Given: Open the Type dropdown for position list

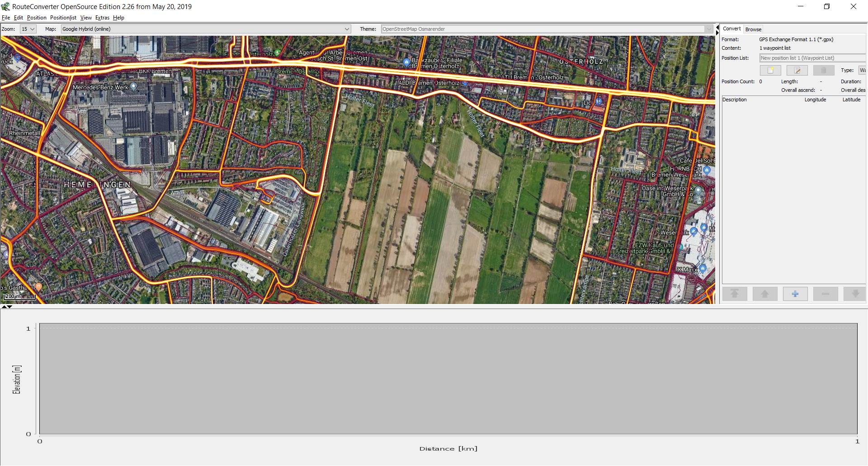Looking at the screenshot, I should (x=862, y=70).
